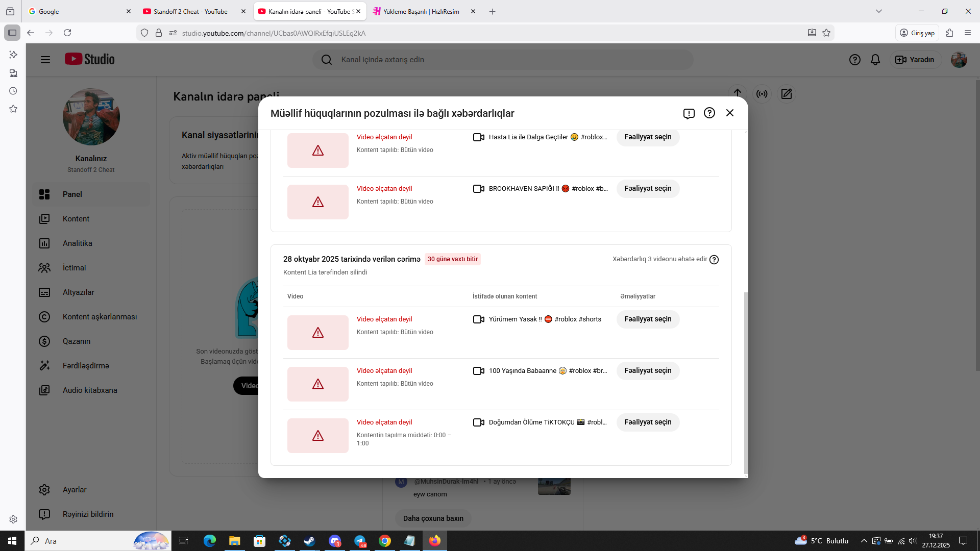Click go live broadcast icon

point(762,94)
